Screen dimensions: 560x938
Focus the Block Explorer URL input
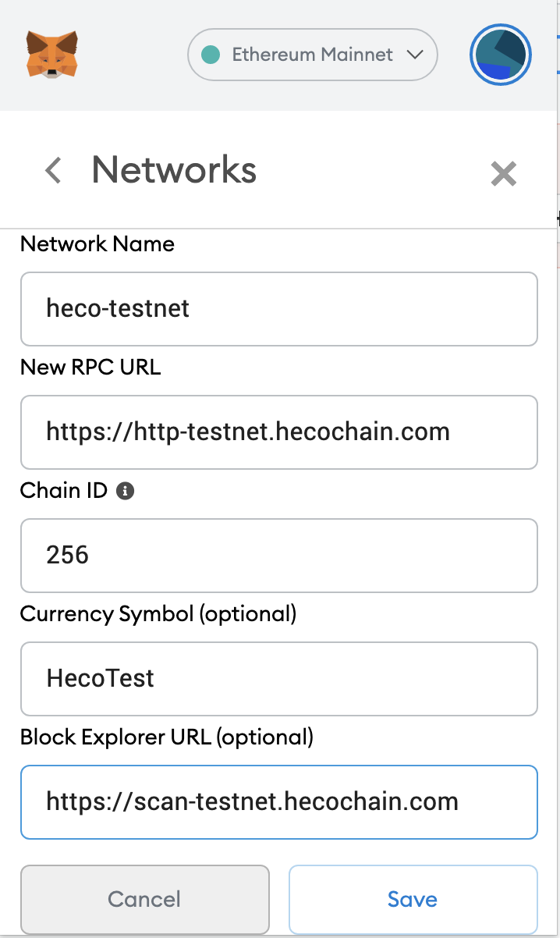[278, 801]
